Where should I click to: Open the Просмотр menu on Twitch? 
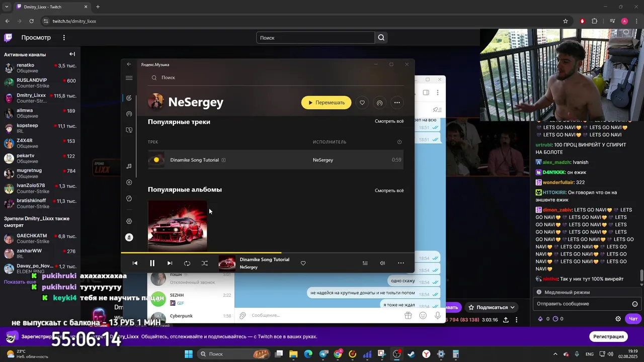[36, 38]
